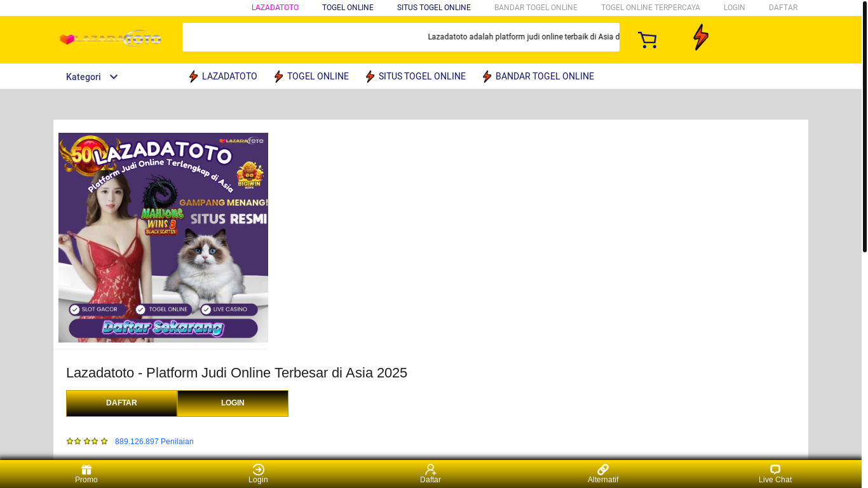This screenshot has width=868, height=488.
Task: Tap the Daftar user-plus icon in bottom bar
Action: pyautogui.click(x=430, y=470)
